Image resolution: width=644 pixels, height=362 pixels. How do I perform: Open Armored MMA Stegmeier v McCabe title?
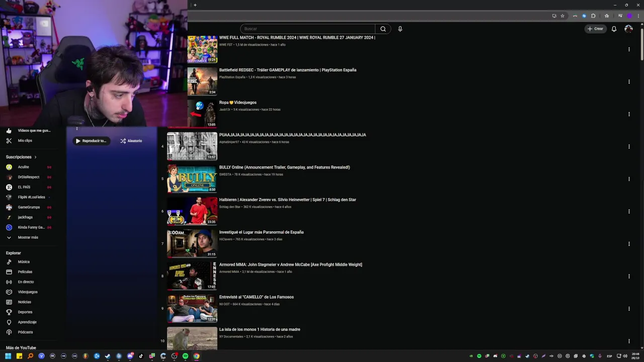click(290, 264)
